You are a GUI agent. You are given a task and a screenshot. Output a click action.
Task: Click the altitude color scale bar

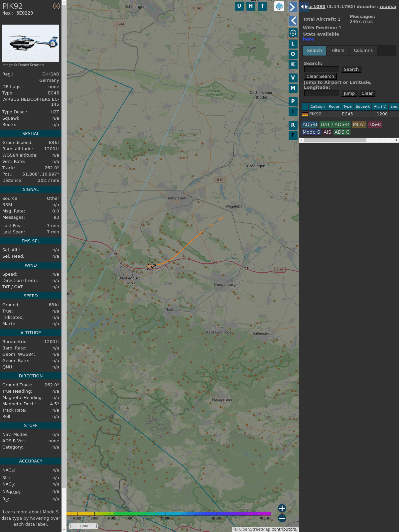pyautogui.click(x=169, y=514)
